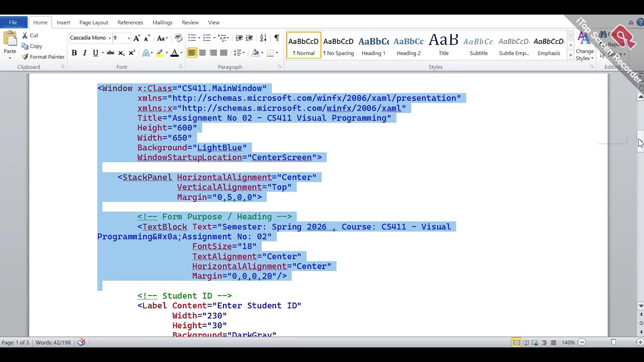
Task: Select Align Text Left
Action: [x=192, y=53]
